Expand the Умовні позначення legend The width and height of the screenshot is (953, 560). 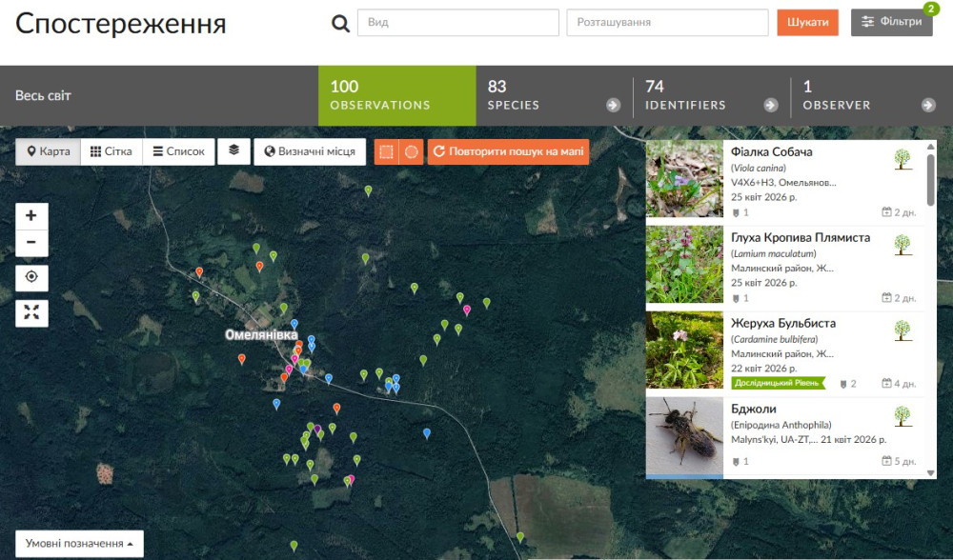[x=79, y=543]
